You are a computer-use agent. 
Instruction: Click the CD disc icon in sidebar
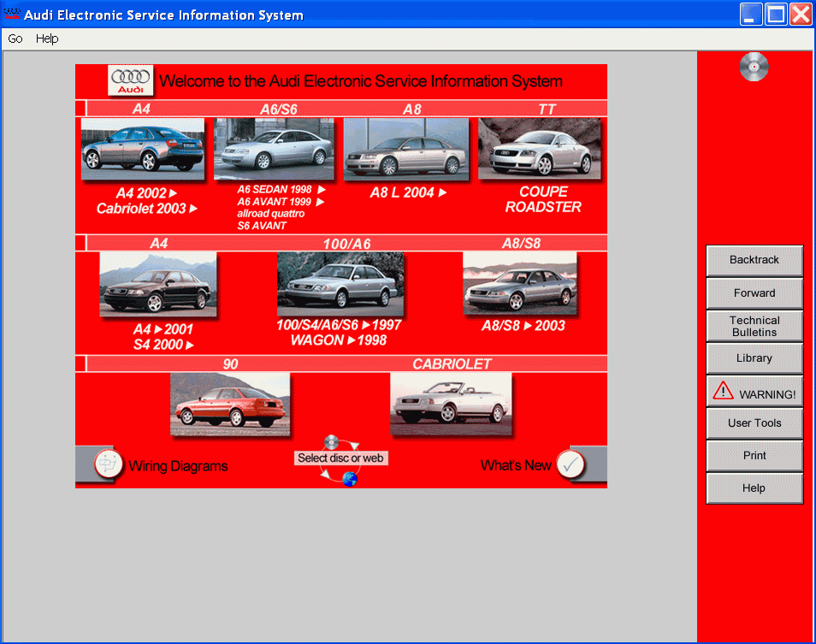pyautogui.click(x=754, y=67)
